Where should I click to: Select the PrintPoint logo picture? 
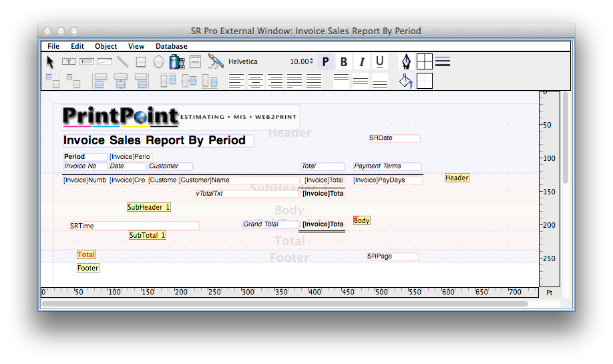180,116
